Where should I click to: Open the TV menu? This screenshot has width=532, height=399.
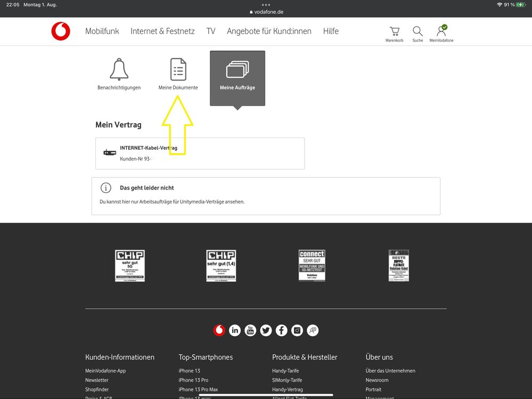[211, 31]
